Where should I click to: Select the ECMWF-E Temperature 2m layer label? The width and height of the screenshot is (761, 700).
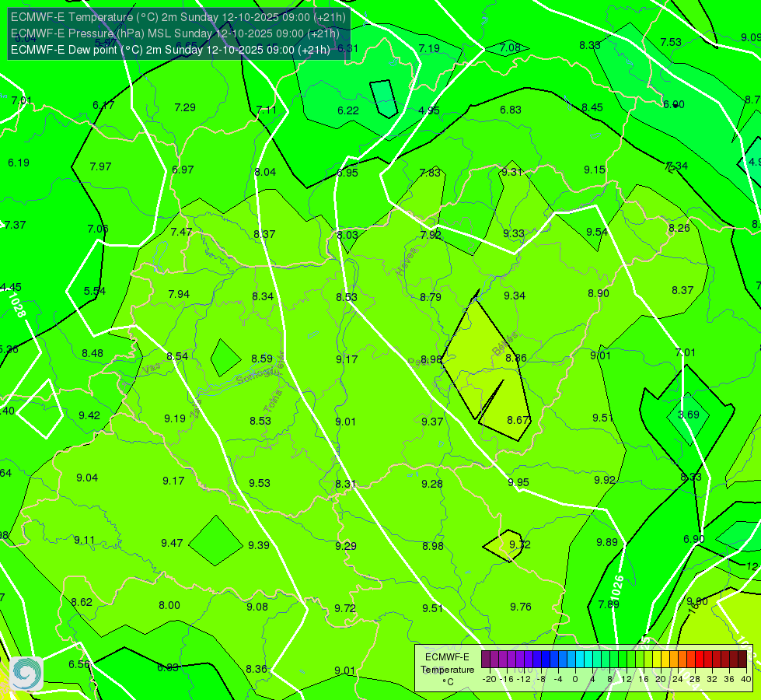click(x=178, y=17)
